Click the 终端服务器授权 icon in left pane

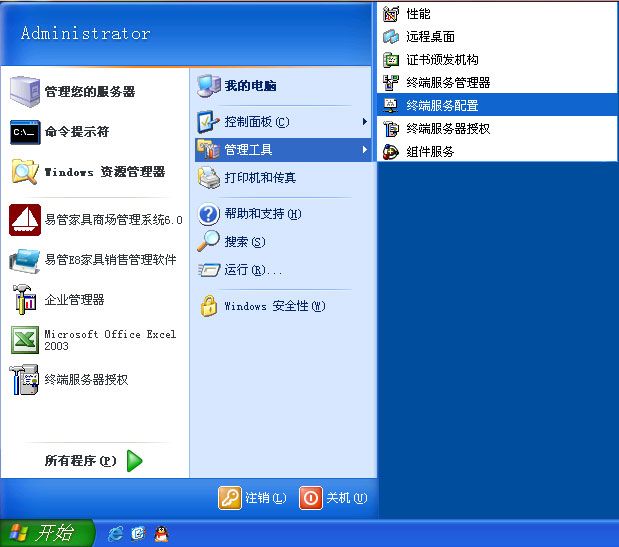point(24,379)
